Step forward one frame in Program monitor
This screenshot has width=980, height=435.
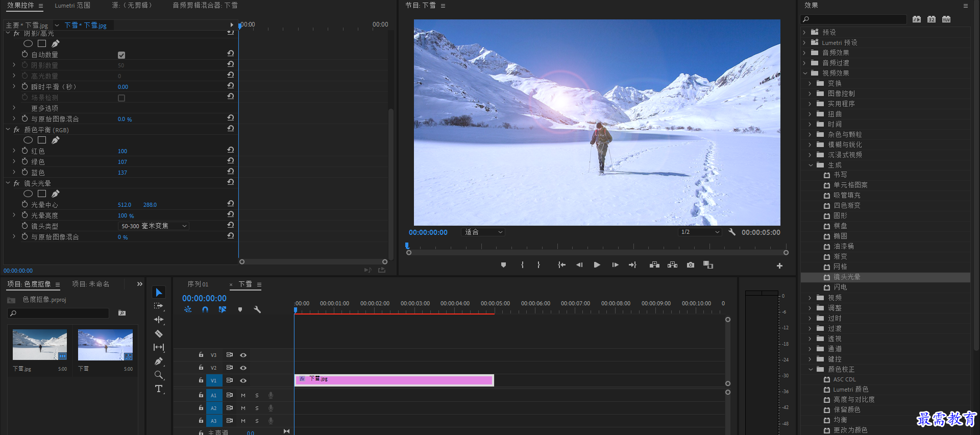(615, 265)
